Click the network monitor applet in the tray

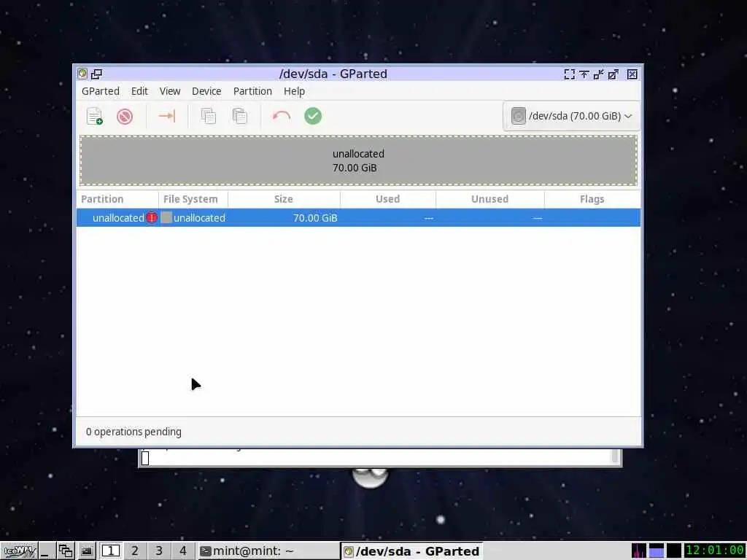(673, 551)
